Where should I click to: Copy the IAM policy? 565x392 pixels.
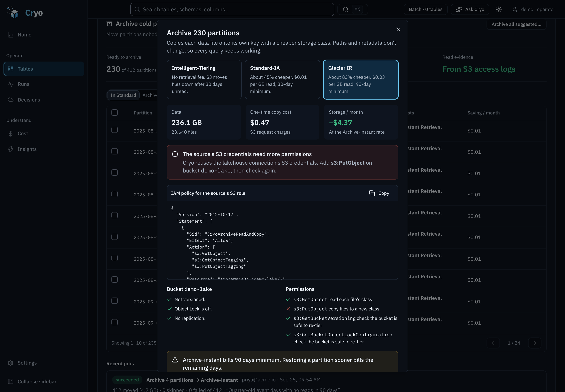point(379,193)
